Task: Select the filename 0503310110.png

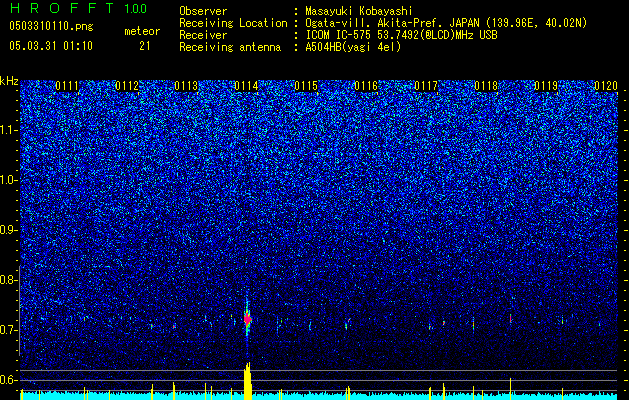Action: tap(51, 26)
